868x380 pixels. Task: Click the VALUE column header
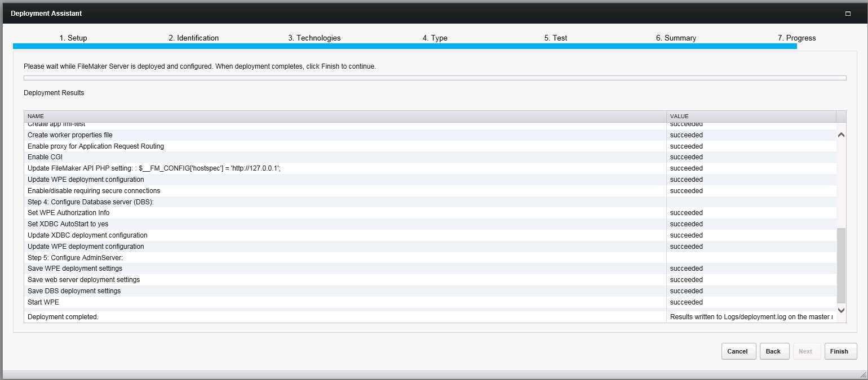point(751,117)
